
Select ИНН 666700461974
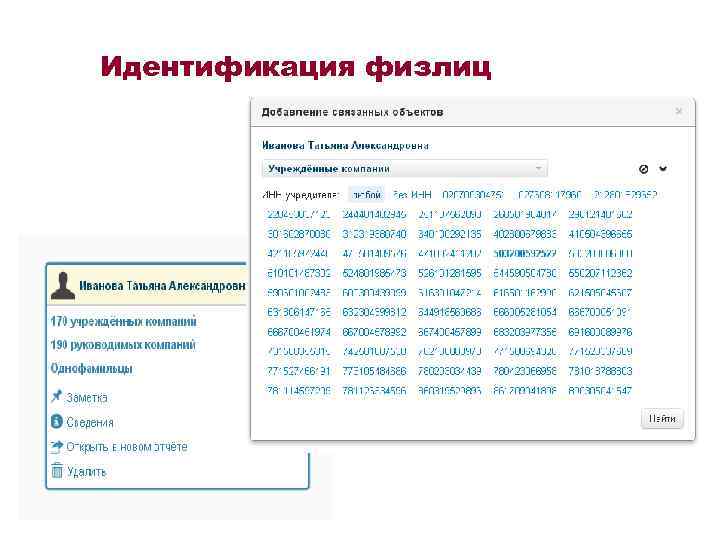299,332
